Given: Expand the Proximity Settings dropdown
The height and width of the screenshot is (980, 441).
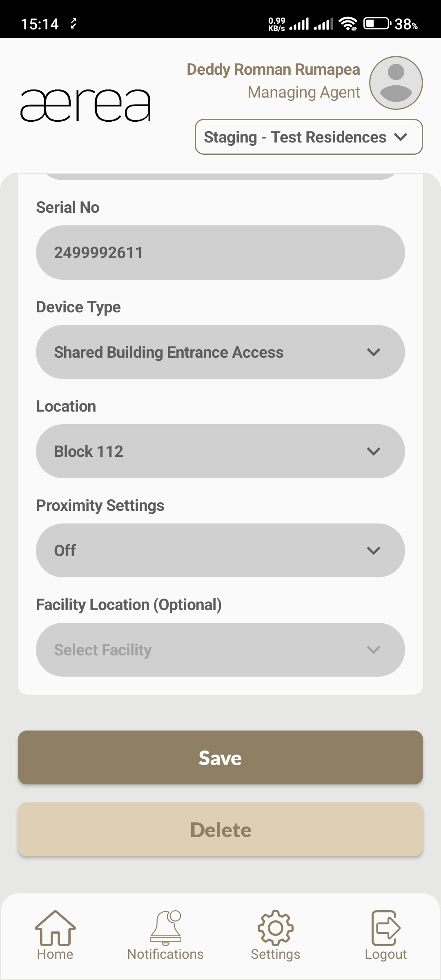Looking at the screenshot, I should 220,550.
